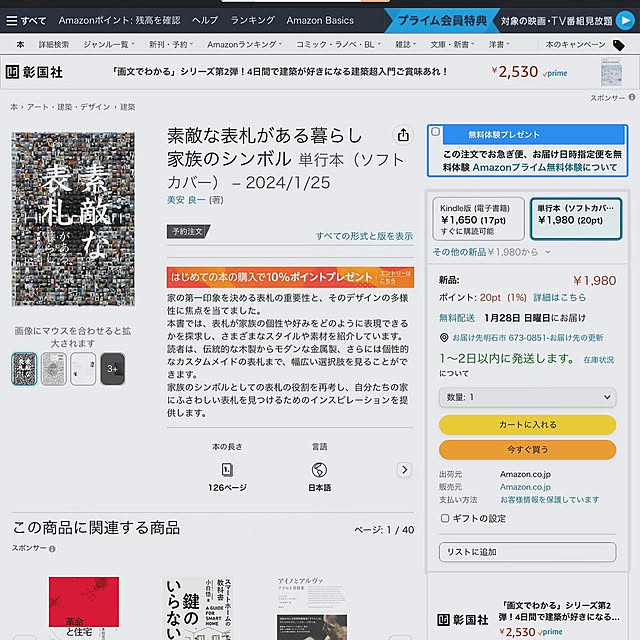The height and width of the screenshot is (640, 640).
Task: Open author link 美安 良一
Action: pyautogui.click(x=187, y=200)
